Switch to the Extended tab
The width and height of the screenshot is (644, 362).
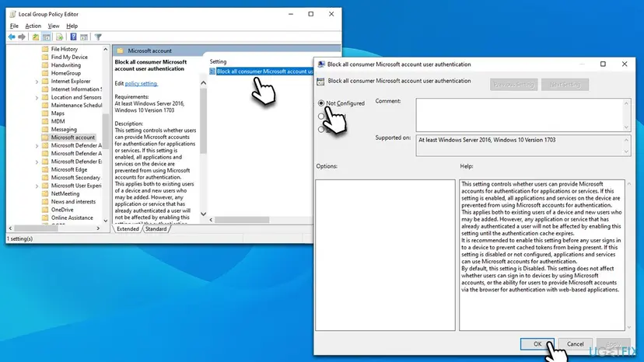[x=128, y=229]
